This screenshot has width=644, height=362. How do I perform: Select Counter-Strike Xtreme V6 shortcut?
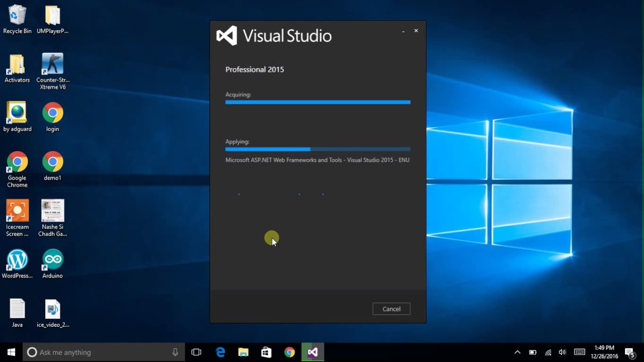(x=53, y=71)
